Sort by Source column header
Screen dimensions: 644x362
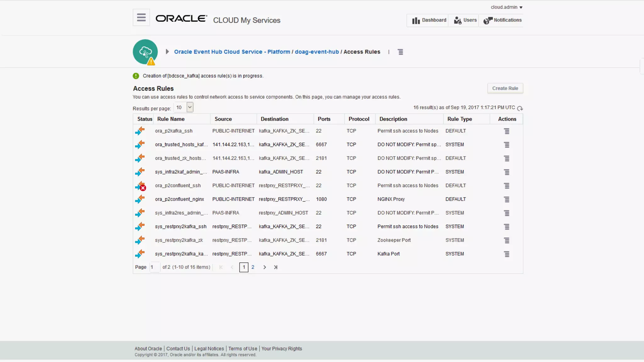point(223,119)
